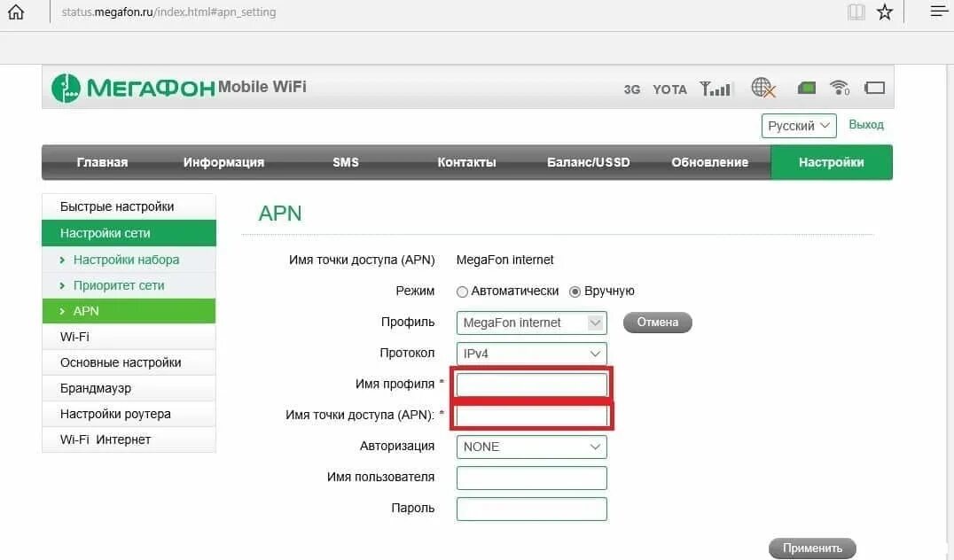Open Основные настройки in sidebar
The height and width of the screenshot is (560, 954).
pyautogui.click(x=129, y=362)
